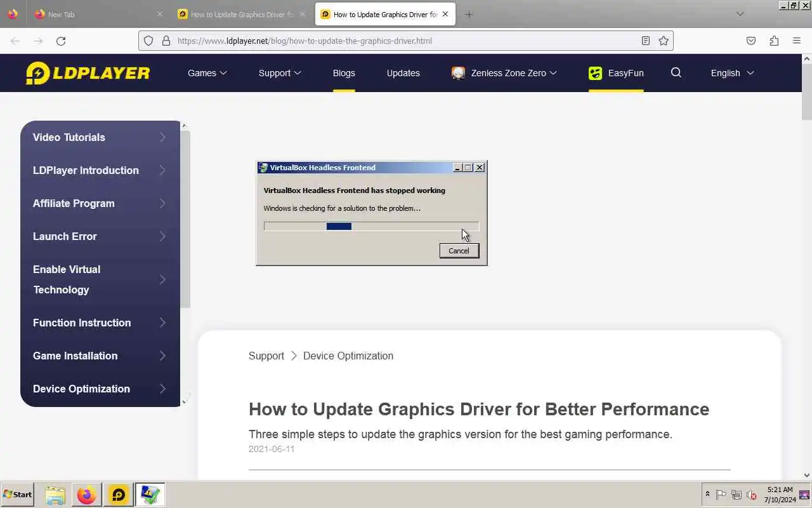This screenshot has width=812, height=508.
Task: Click the muted volume tray icon
Action: [752, 495]
